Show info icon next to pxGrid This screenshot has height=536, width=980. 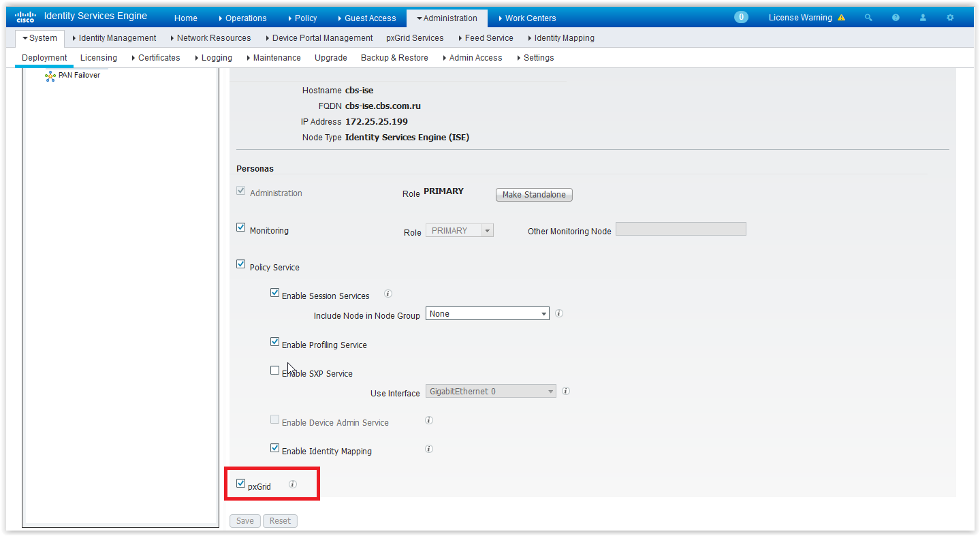click(293, 484)
